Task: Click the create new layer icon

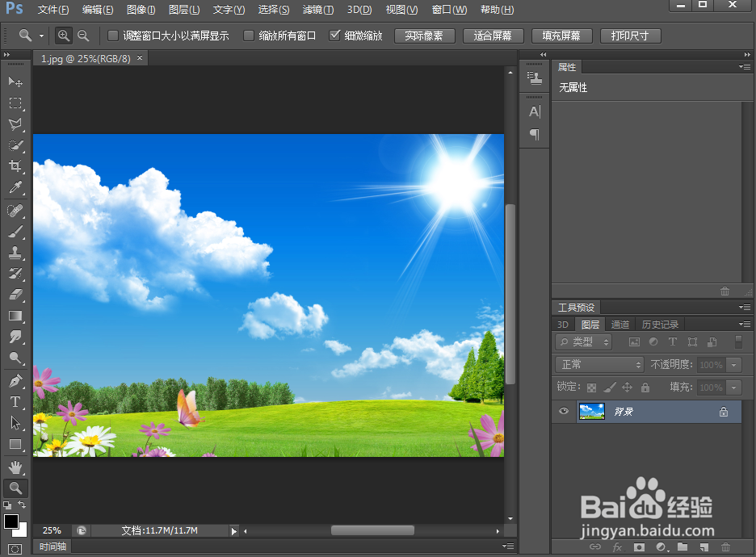Action: tap(704, 547)
